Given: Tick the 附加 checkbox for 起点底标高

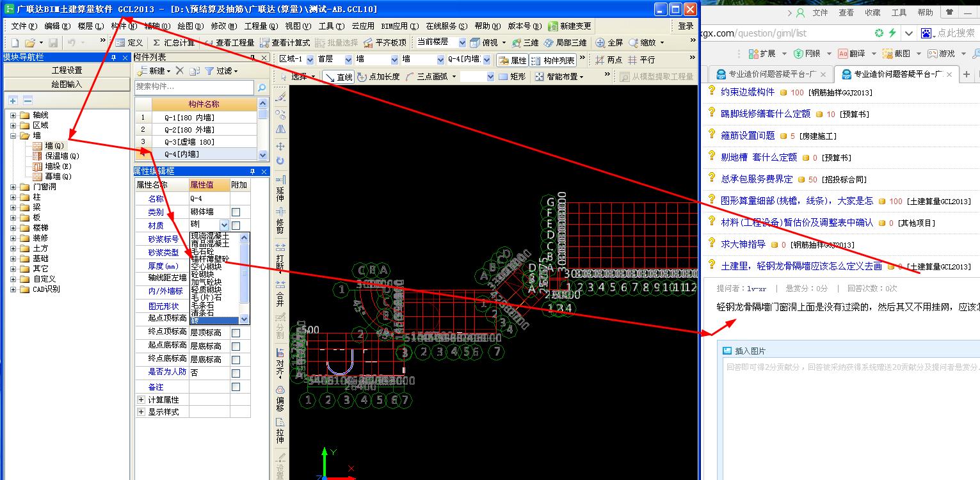Looking at the screenshot, I should point(236,346).
